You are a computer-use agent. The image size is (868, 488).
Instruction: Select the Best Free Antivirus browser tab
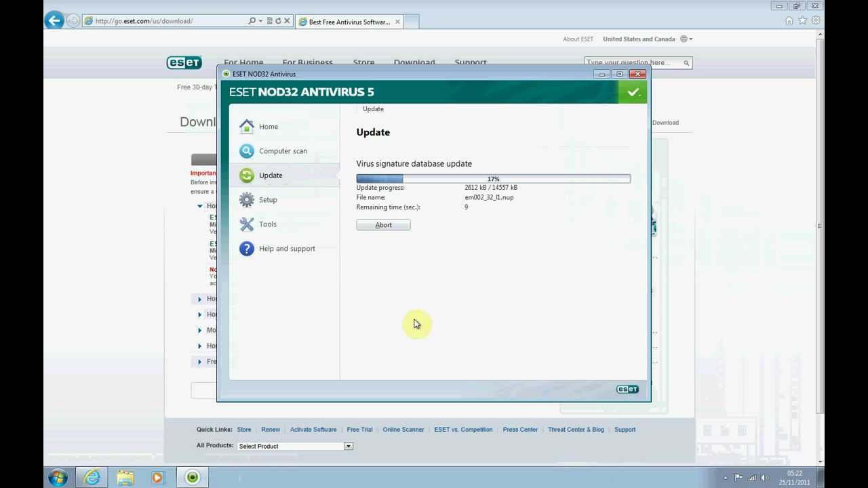click(x=349, y=22)
